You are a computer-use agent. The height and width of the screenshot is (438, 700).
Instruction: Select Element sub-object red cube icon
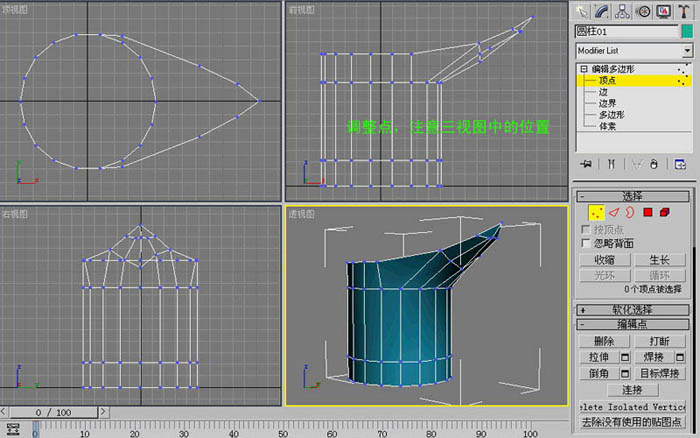665,213
